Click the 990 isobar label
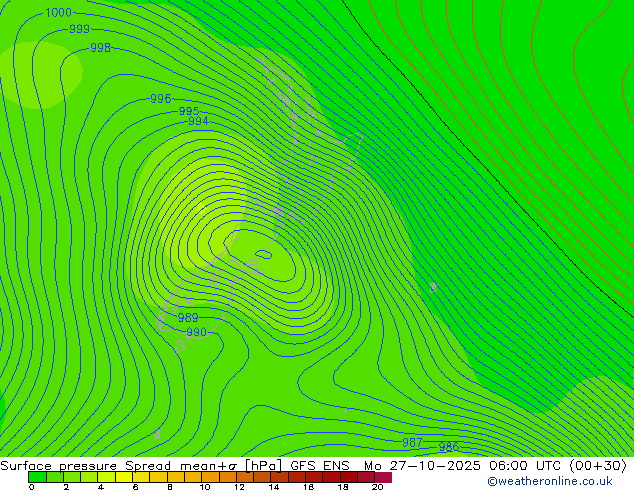 click(x=197, y=332)
